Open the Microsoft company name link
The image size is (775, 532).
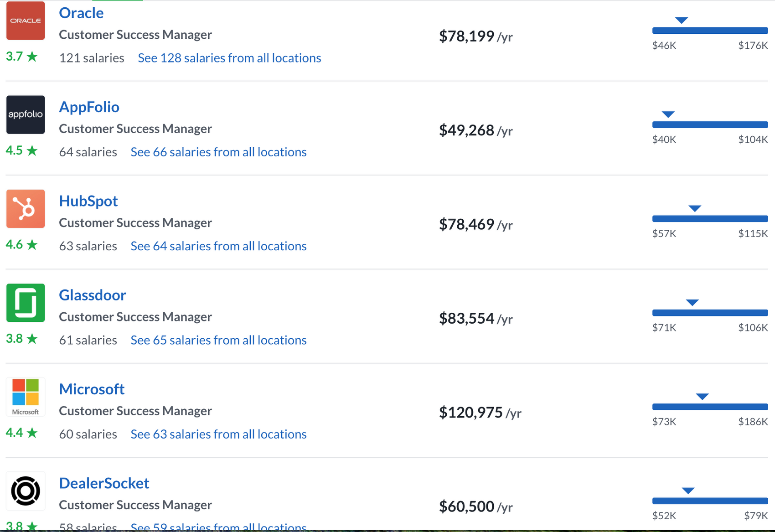pos(92,389)
